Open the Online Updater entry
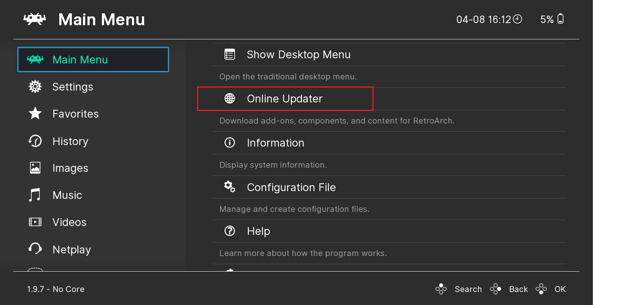644x305 pixels. click(389, 99)
